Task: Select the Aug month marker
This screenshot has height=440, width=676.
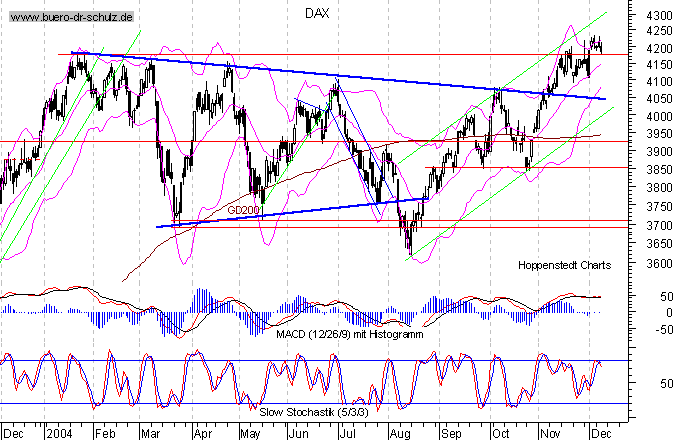Action: point(399,433)
